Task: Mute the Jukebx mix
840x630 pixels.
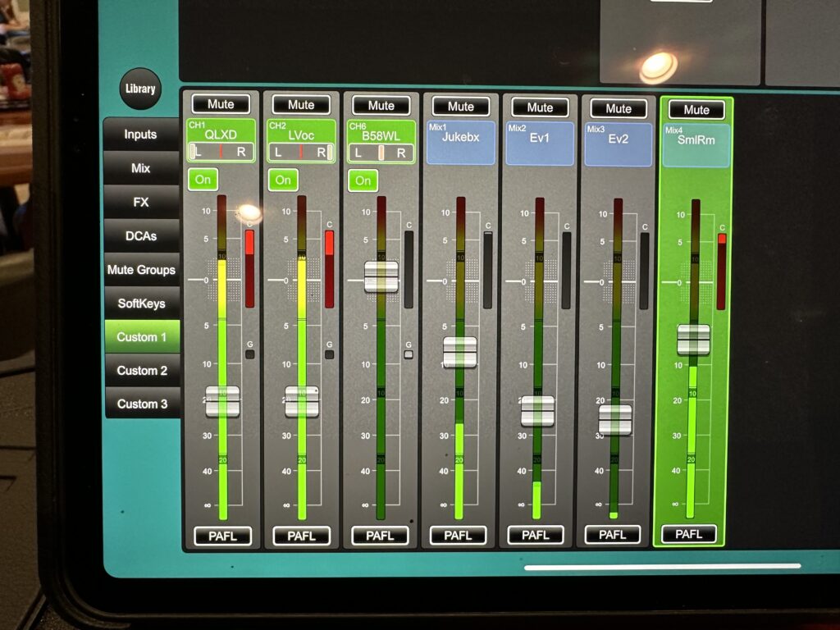Action: [x=460, y=106]
